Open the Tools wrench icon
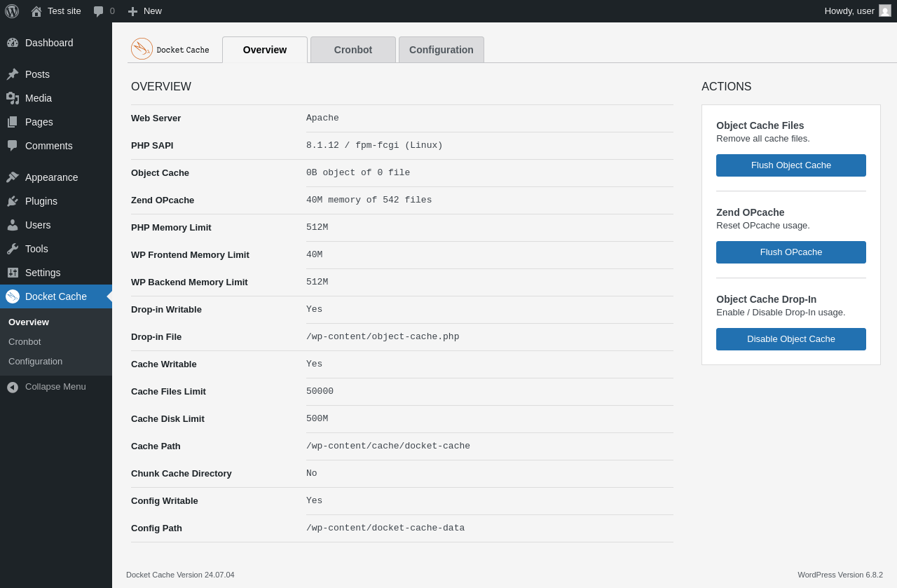The height and width of the screenshot is (588, 897). click(x=13, y=249)
